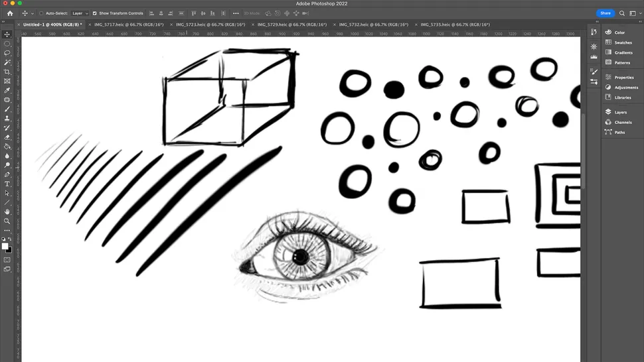The width and height of the screenshot is (644, 362).
Task: Click the blue Share button
Action: 605,13
